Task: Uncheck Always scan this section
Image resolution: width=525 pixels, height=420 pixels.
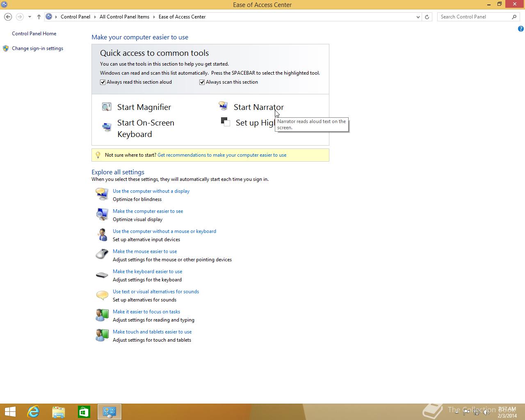Action: click(202, 82)
